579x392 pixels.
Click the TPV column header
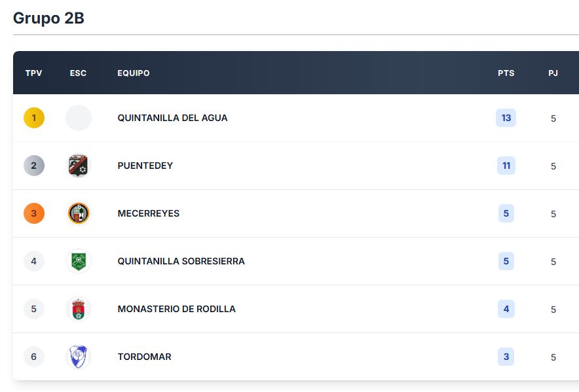pyautogui.click(x=34, y=73)
